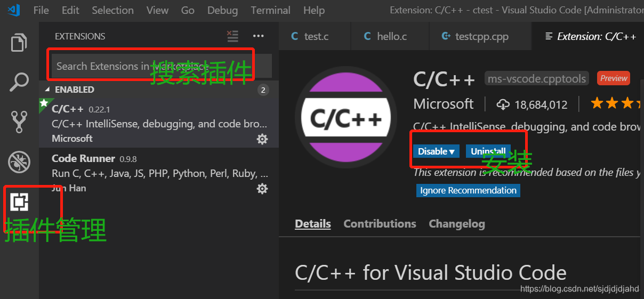The image size is (644, 299).
Task: Open the Debug bug icon in activity bar
Action: tap(19, 162)
